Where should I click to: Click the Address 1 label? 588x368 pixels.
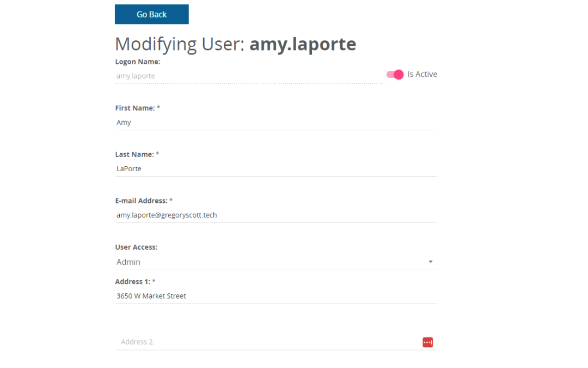(x=133, y=282)
